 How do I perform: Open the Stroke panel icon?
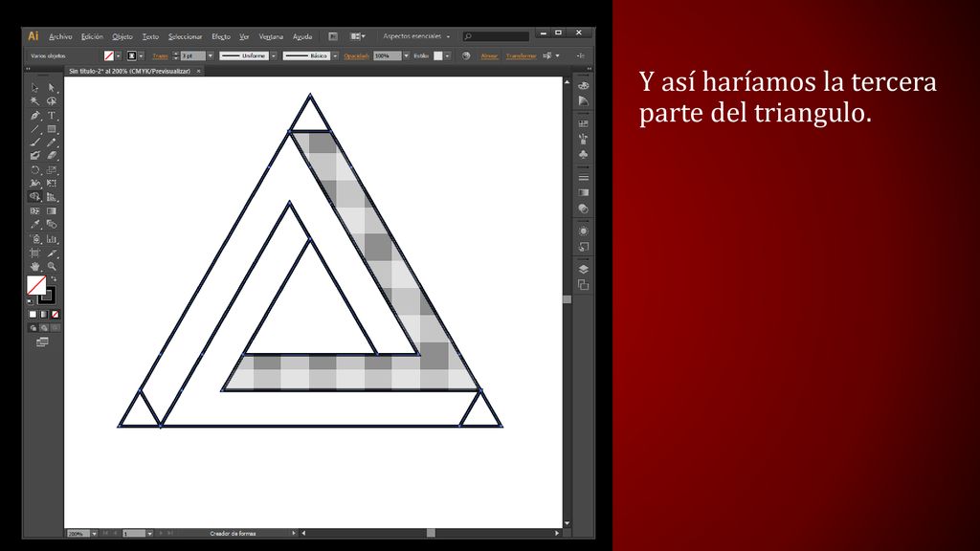coord(583,177)
